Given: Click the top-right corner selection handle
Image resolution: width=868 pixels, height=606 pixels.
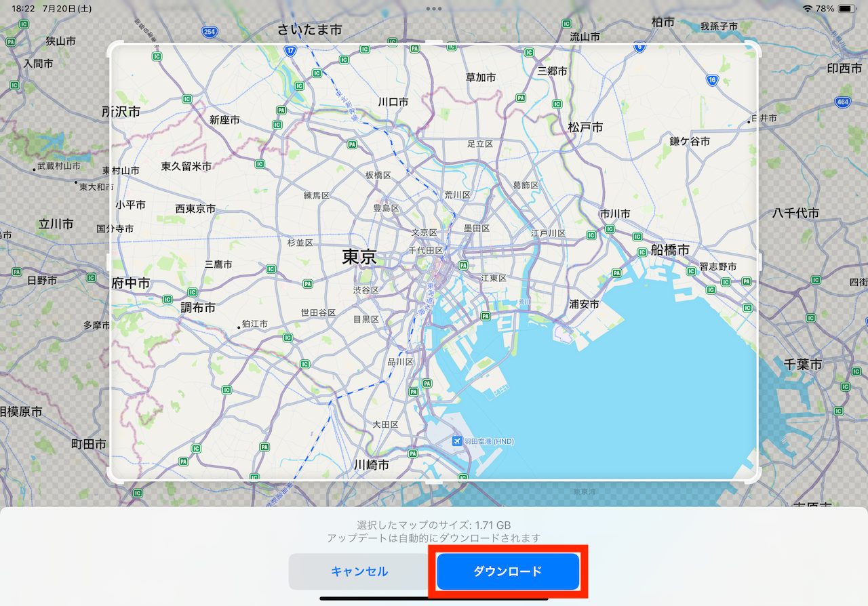Looking at the screenshot, I should (x=753, y=47).
